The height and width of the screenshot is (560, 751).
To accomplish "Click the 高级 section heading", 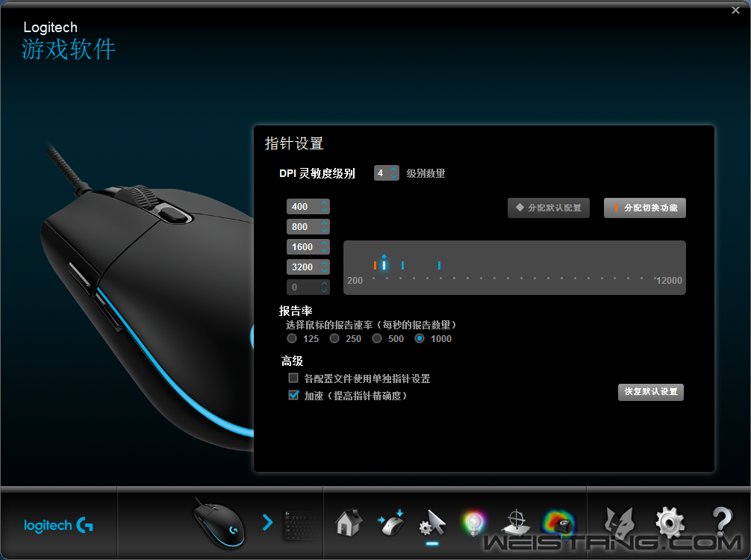I will click(x=292, y=361).
